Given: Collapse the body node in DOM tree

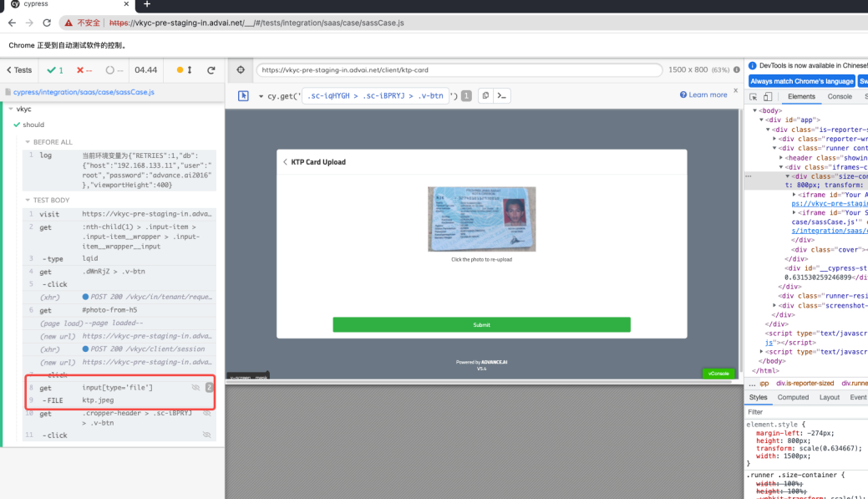Looking at the screenshot, I should click(755, 111).
